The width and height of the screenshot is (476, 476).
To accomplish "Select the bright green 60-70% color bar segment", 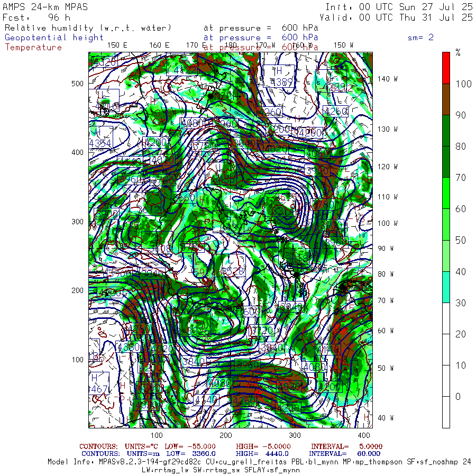I will (446, 193).
